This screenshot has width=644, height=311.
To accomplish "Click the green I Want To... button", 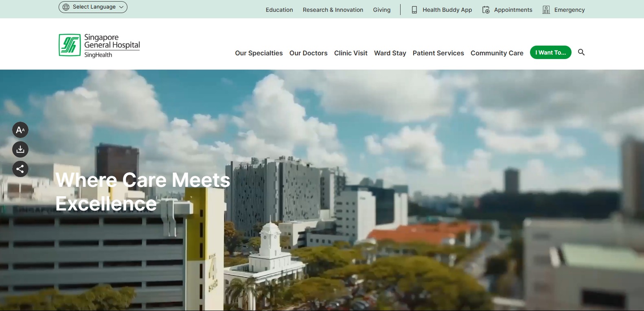I will (551, 53).
